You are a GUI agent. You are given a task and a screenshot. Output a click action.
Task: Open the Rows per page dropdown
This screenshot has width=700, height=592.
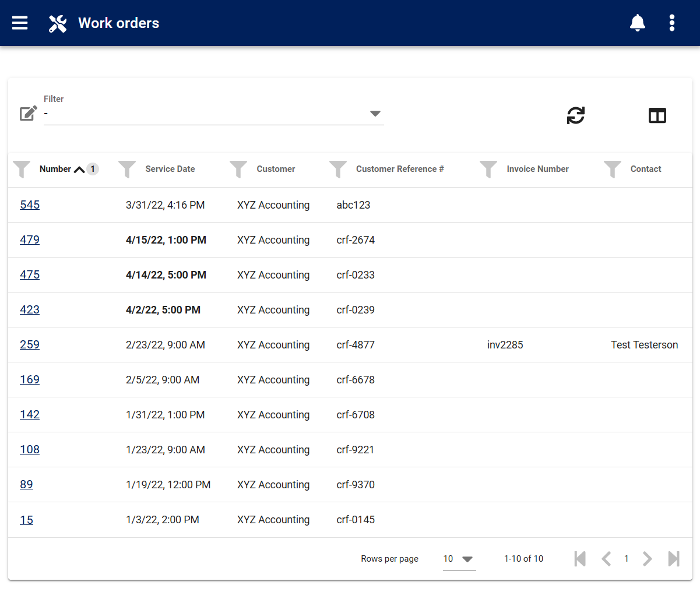pyautogui.click(x=459, y=559)
